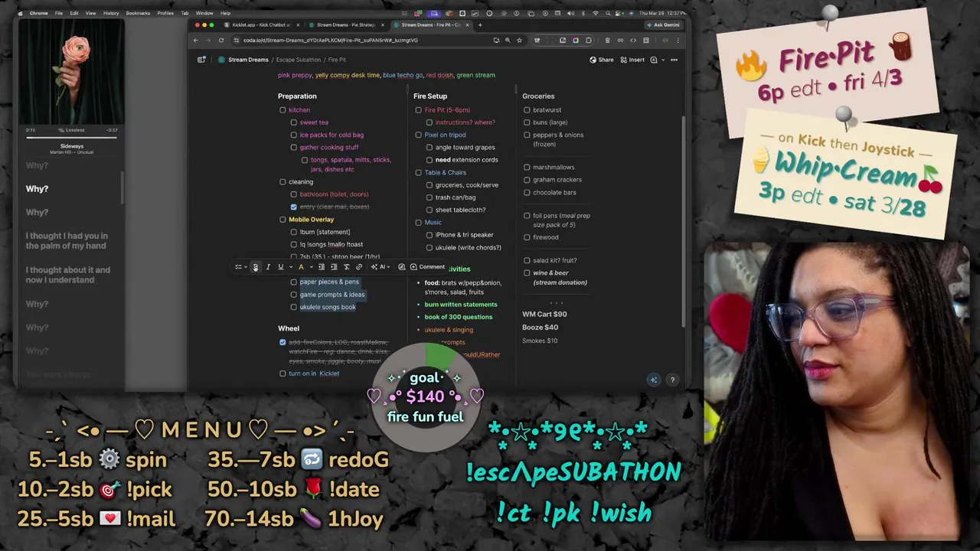Close the Kicklet.app tab

coord(299,24)
